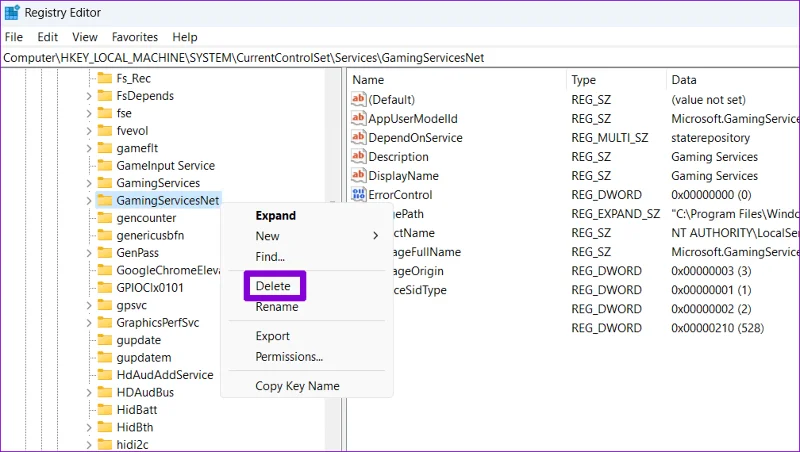This screenshot has height=452, width=800.
Task: Open the Edit menu
Action: point(47,37)
